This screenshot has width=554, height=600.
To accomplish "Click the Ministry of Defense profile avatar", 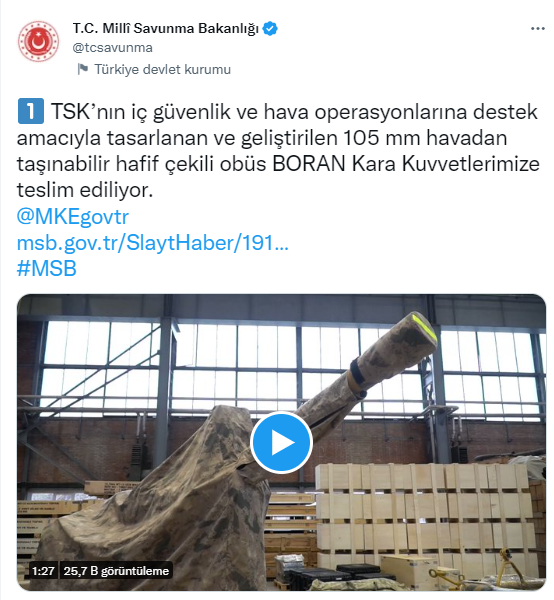I will (38, 41).
